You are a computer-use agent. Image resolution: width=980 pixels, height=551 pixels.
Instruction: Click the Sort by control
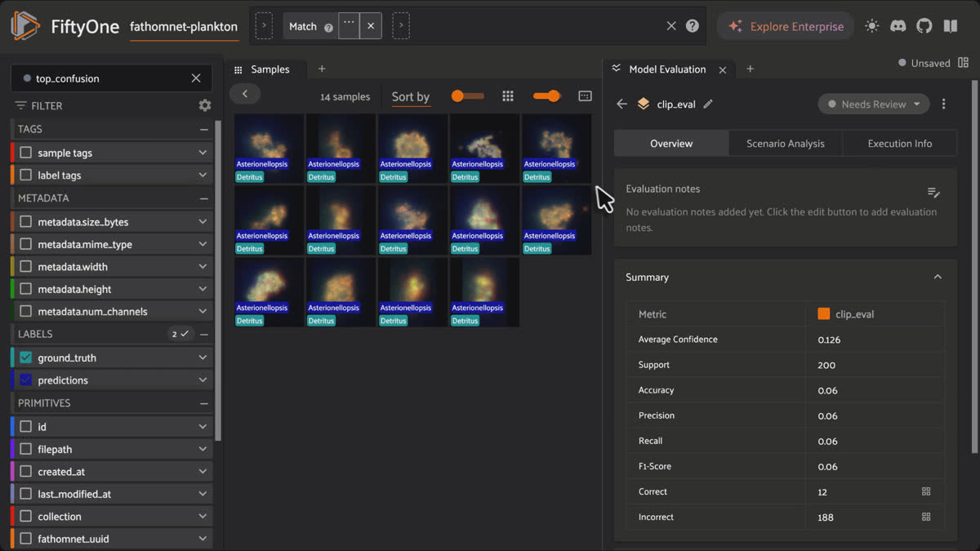[x=410, y=96]
